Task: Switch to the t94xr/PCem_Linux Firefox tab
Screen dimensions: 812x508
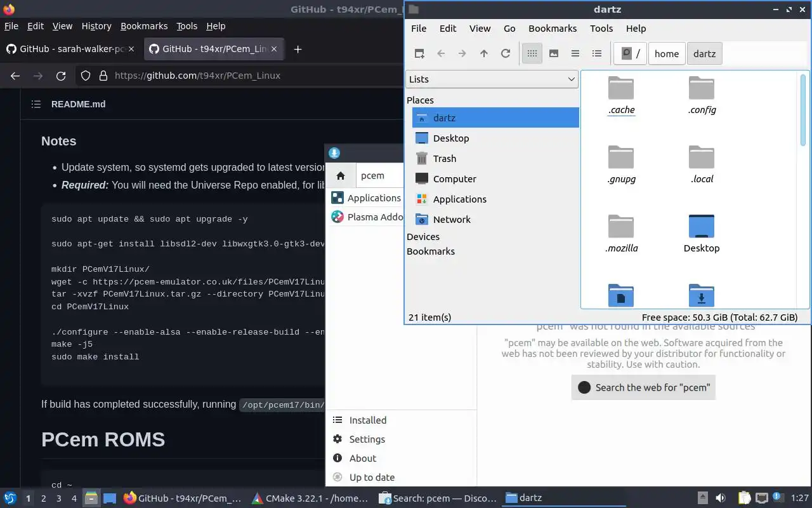Action: pos(214,49)
